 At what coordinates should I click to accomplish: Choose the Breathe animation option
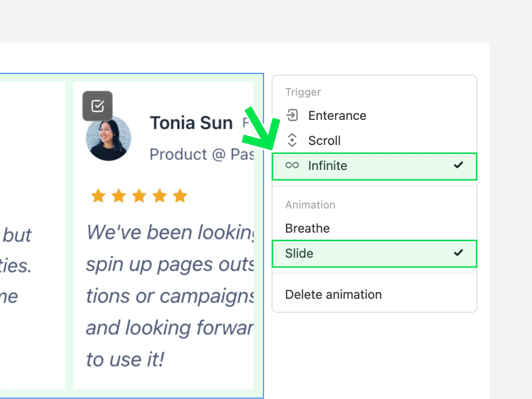307,228
